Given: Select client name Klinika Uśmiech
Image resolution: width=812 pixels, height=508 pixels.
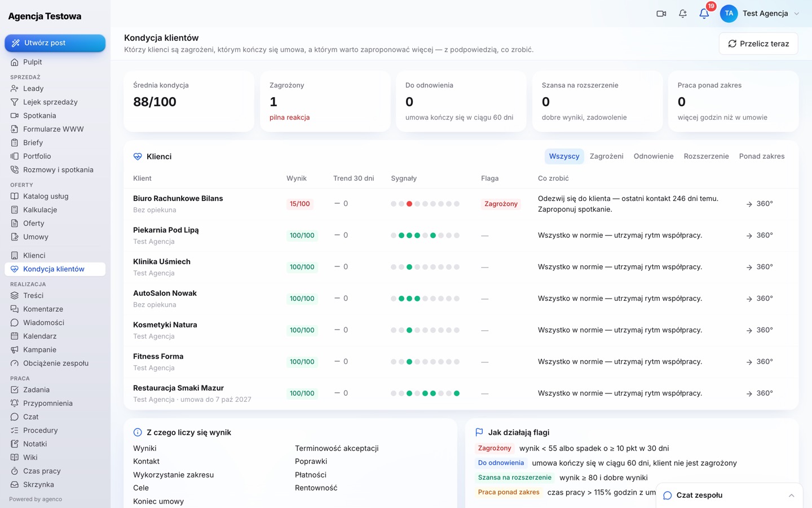Looking at the screenshot, I should click(x=162, y=262).
